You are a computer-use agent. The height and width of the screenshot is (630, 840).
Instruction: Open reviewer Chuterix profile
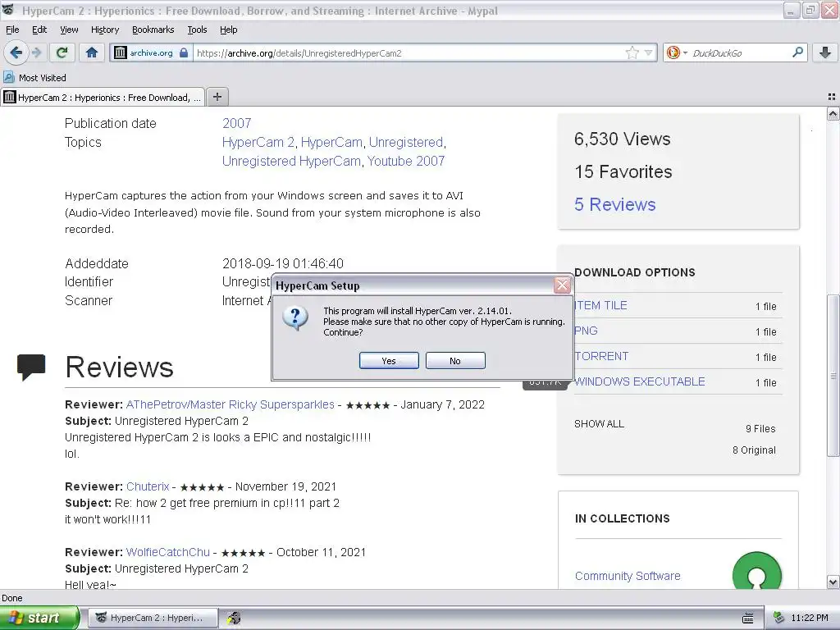click(148, 486)
